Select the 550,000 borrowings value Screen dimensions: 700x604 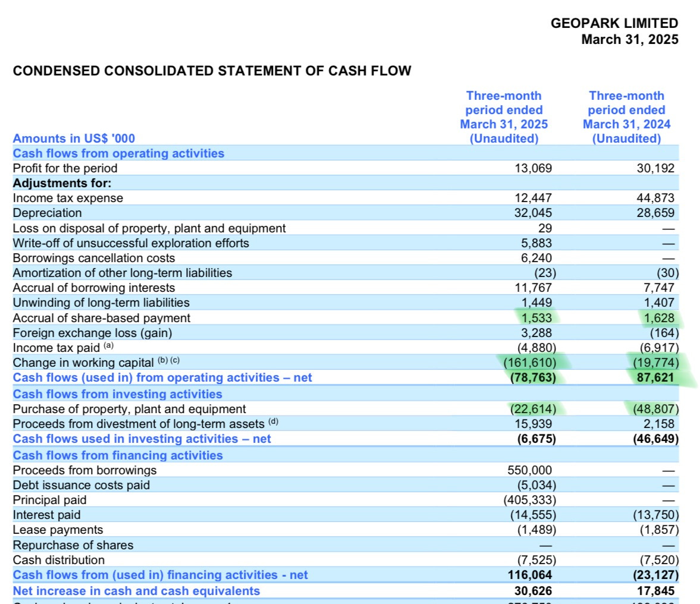[x=529, y=470]
